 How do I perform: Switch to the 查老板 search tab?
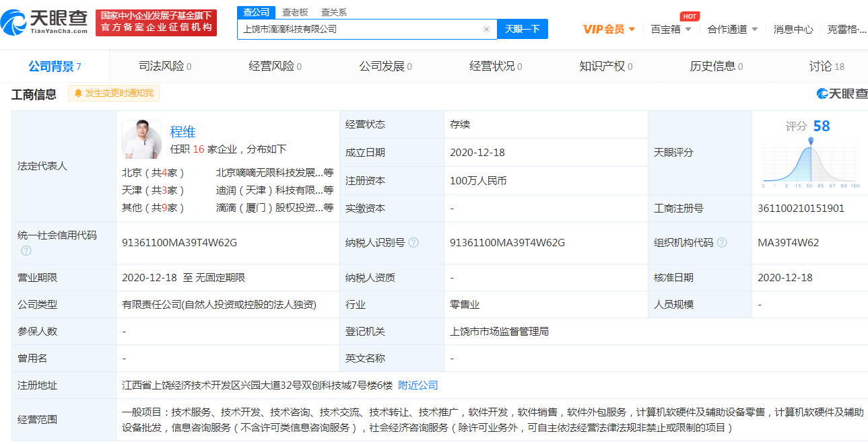pyautogui.click(x=295, y=12)
